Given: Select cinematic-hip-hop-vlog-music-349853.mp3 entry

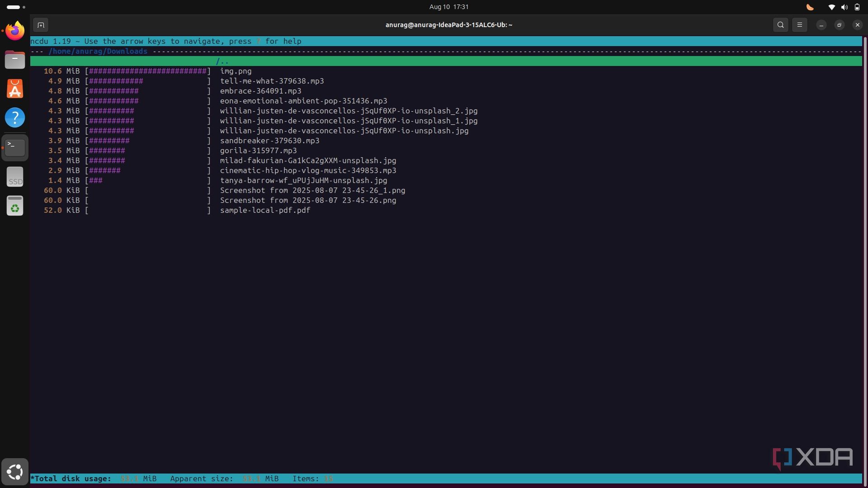Looking at the screenshot, I should tap(308, 170).
